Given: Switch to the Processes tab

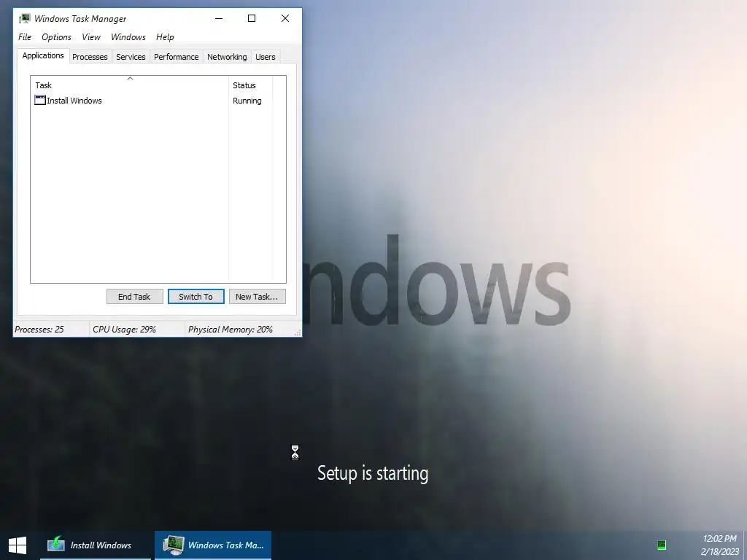Looking at the screenshot, I should click(x=90, y=57).
